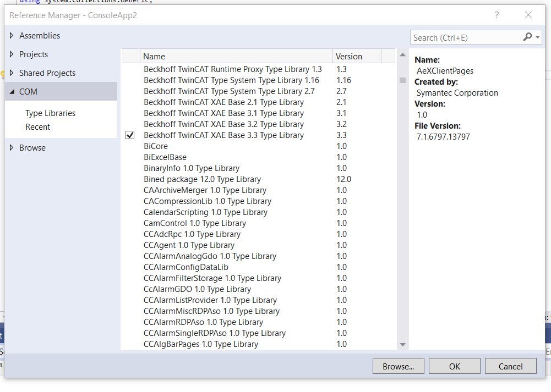
Task: Focus the Search (Ctrl+E) field
Action: click(467, 37)
